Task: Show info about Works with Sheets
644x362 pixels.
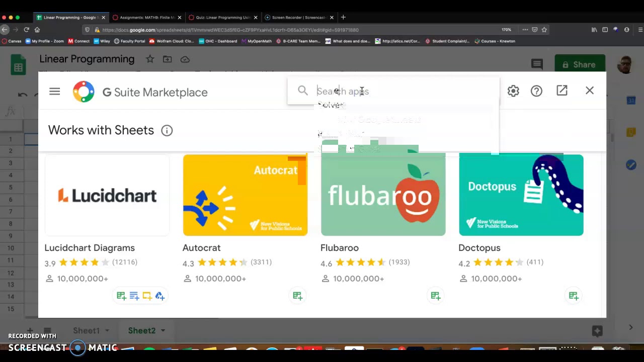Action: tap(167, 131)
